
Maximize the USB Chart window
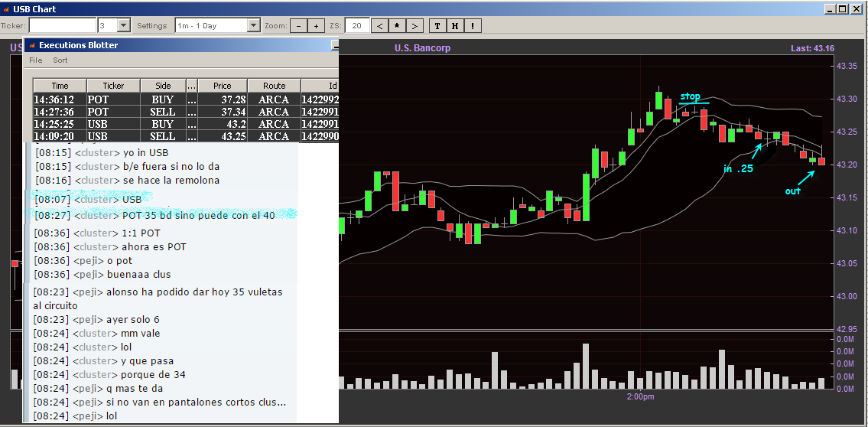click(x=842, y=9)
